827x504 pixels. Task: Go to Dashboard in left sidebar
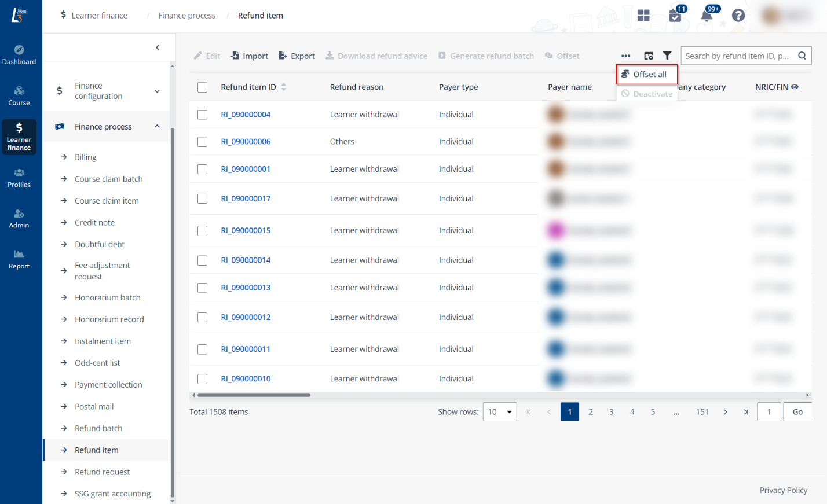pos(19,55)
